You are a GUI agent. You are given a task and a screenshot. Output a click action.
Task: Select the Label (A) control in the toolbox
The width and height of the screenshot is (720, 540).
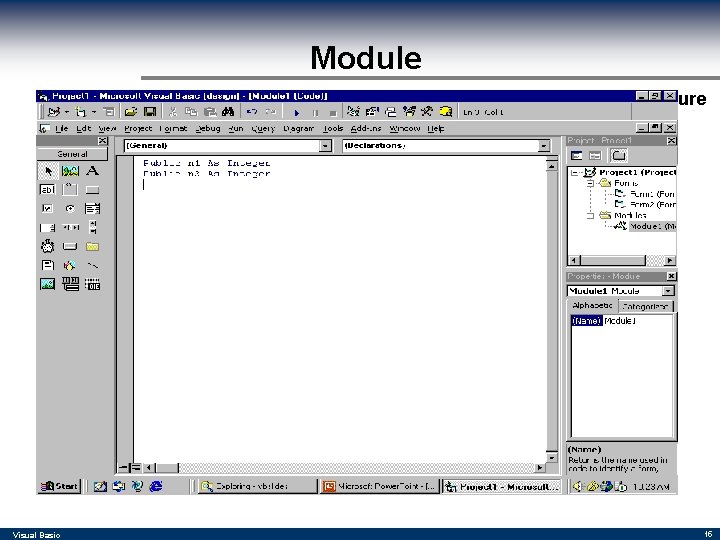pos(92,171)
